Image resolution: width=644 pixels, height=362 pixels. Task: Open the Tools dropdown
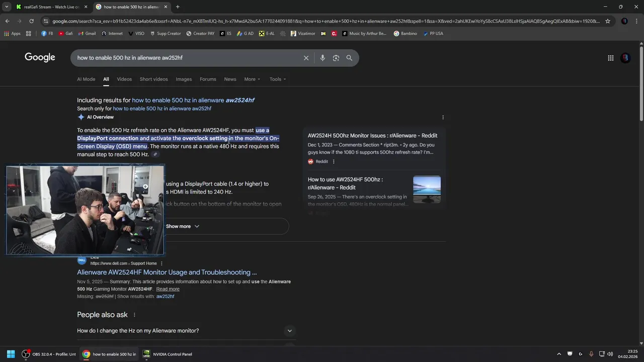pyautogui.click(x=277, y=79)
